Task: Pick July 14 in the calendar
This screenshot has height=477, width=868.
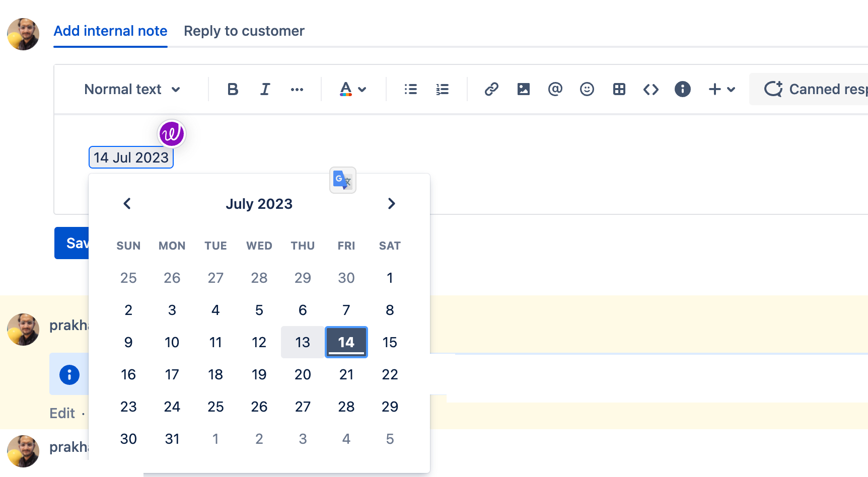Action: (346, 342)
